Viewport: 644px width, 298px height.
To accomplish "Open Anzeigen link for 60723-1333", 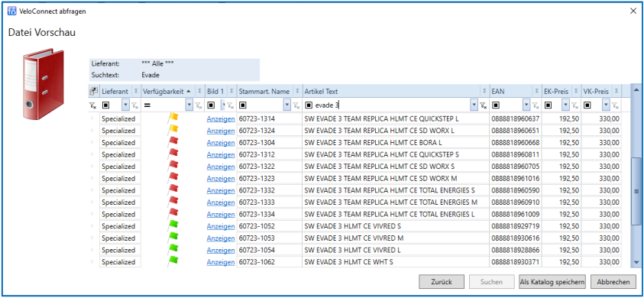I will (221, 202).
